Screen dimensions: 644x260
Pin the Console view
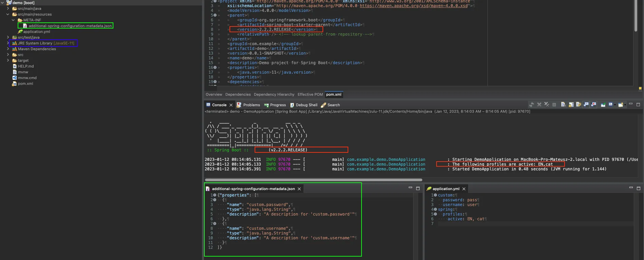point(603,105)
